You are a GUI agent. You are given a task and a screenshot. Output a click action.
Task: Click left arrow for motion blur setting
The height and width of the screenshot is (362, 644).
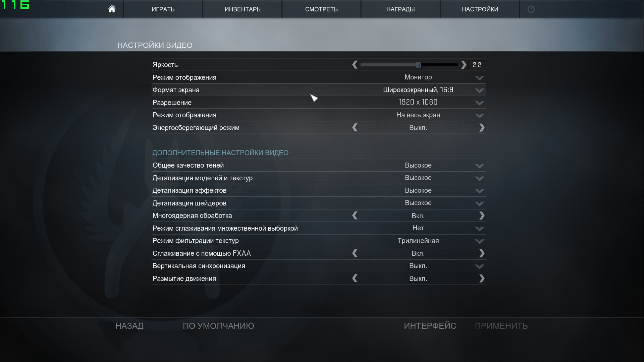pyautogui.click(x=355, y=279)
